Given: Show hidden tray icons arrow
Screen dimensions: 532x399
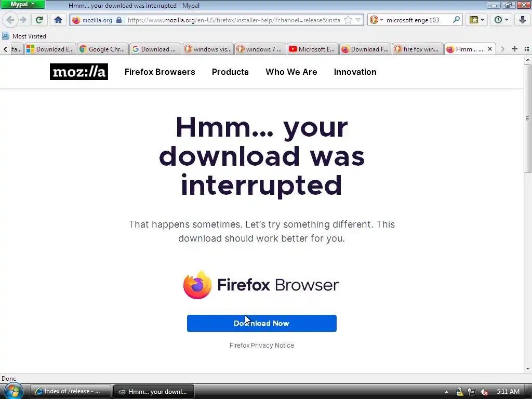Looking at the screenshot, I should [x=446, y=392].
